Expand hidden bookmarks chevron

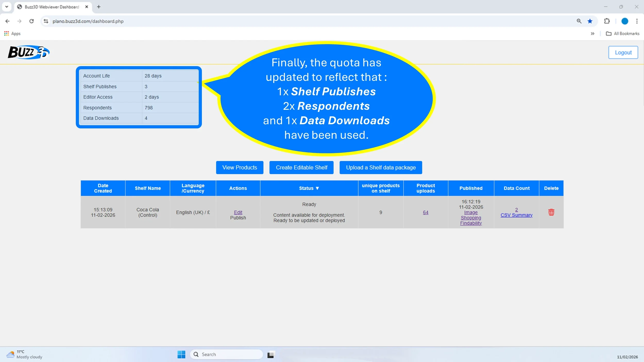[592, 33]
